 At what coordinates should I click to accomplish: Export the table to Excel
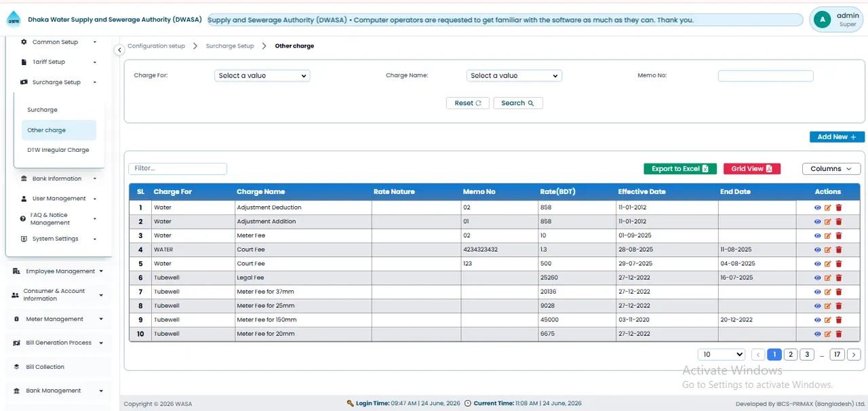(x=680, y=169)
